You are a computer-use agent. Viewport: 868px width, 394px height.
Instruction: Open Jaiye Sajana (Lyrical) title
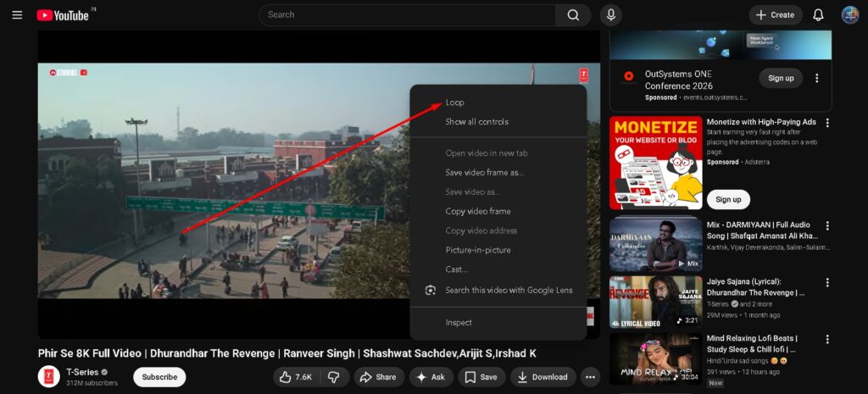755,286
